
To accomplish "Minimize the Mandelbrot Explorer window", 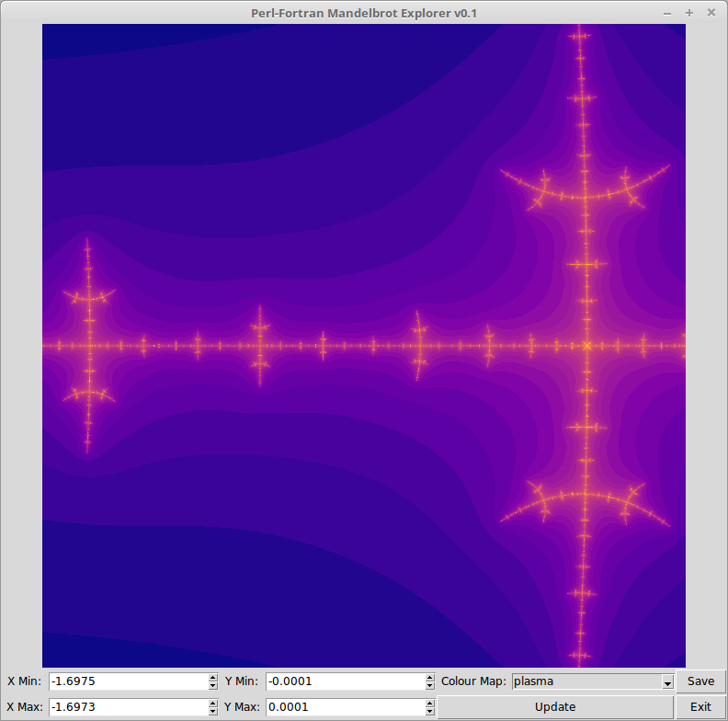I will (x=668, y=13).
